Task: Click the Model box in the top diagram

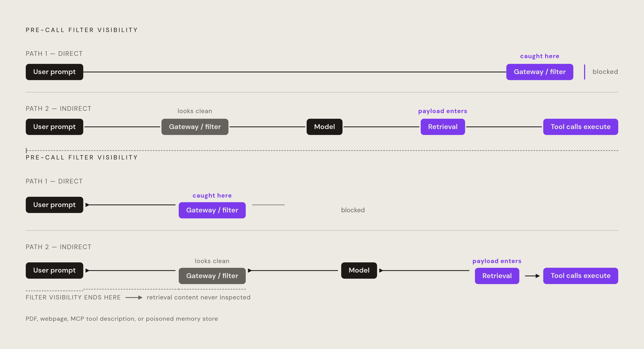Action: coord(325,127)
